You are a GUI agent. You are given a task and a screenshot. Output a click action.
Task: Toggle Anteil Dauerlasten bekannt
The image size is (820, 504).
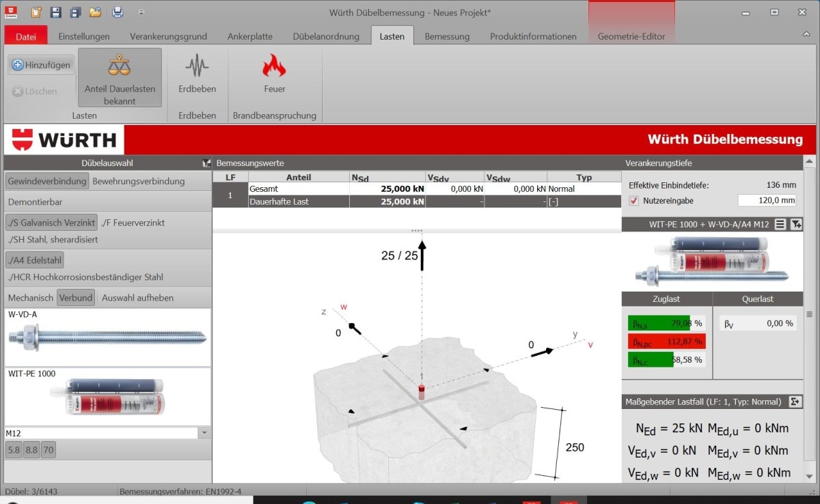[120, 77]
